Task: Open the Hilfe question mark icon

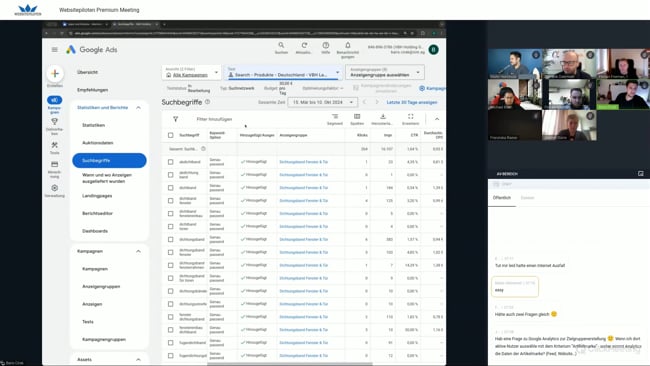Action: pyautogui.click(x=326, y=45)
